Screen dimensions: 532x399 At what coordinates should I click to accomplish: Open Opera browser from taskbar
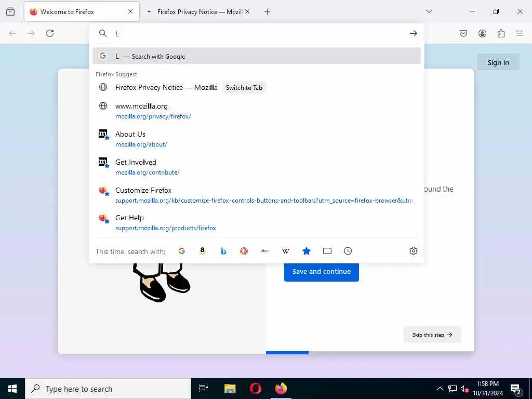pos(255,389)
